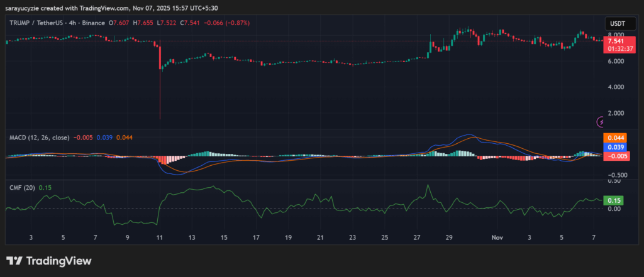Click the 4.000 price scale label
The image size is (644, 277).
616,87
